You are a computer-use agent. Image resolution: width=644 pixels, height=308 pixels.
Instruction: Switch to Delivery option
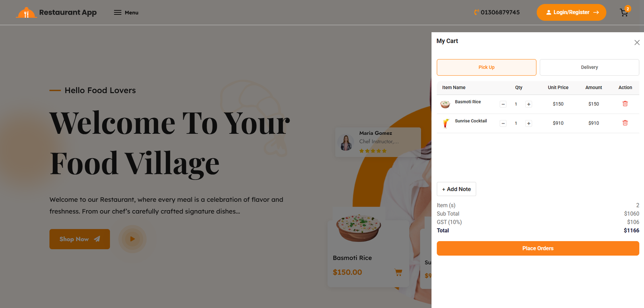coord(589,67)
